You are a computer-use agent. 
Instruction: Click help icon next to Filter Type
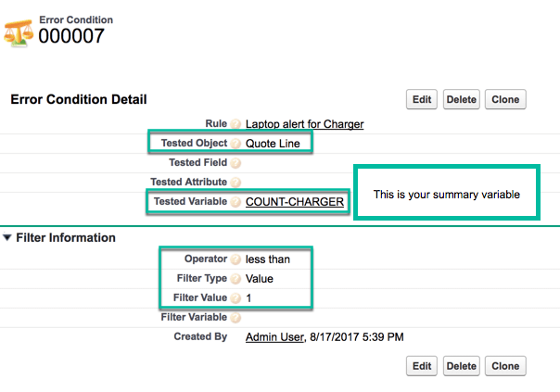(x=236, y=278)
